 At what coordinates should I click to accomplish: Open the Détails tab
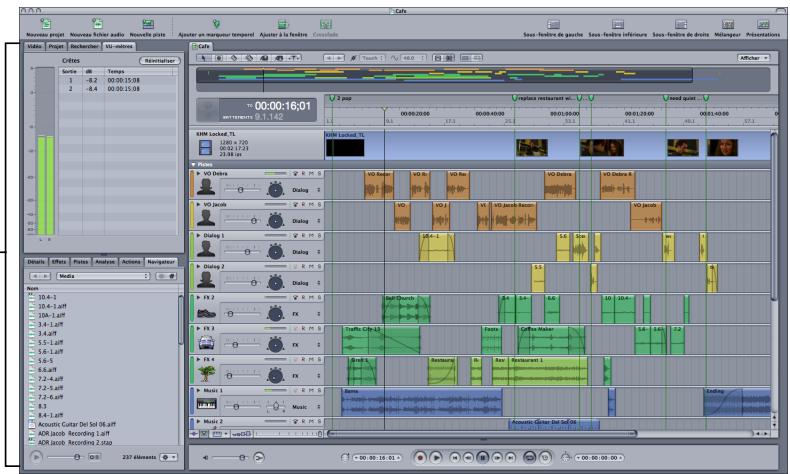[36, 262]
